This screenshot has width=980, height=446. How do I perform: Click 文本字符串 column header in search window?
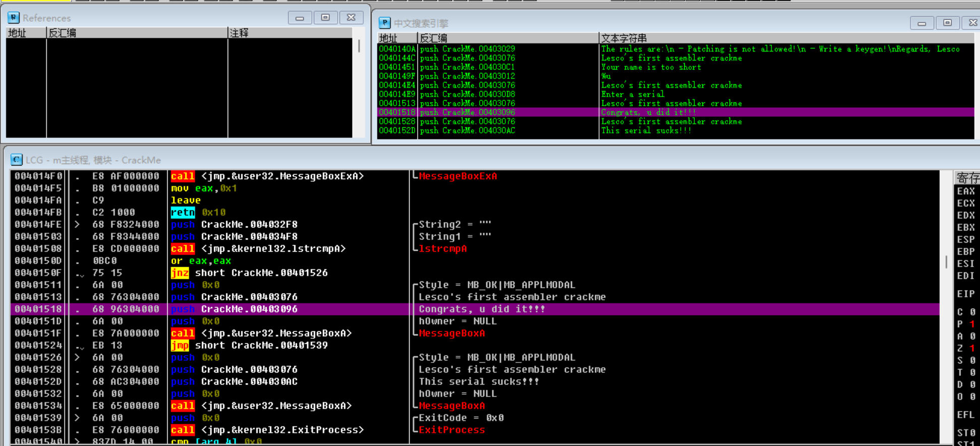(786, 38)
